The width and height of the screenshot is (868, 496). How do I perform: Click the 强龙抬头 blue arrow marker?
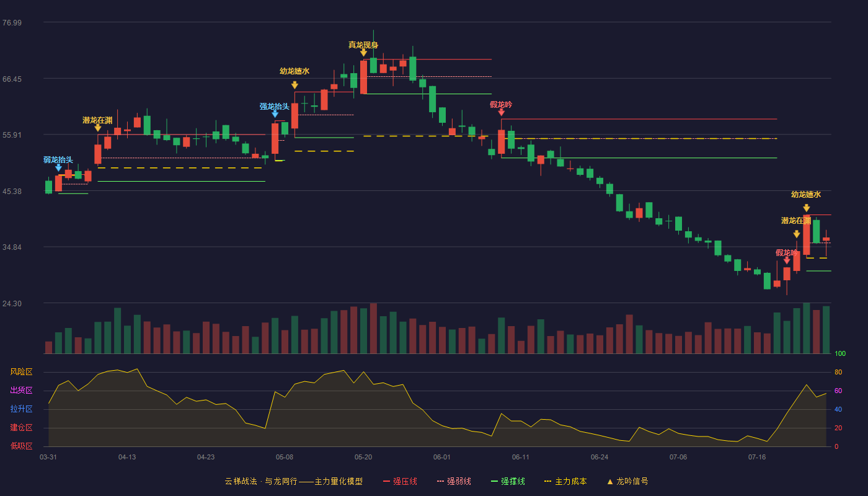[x=275, y=114]
